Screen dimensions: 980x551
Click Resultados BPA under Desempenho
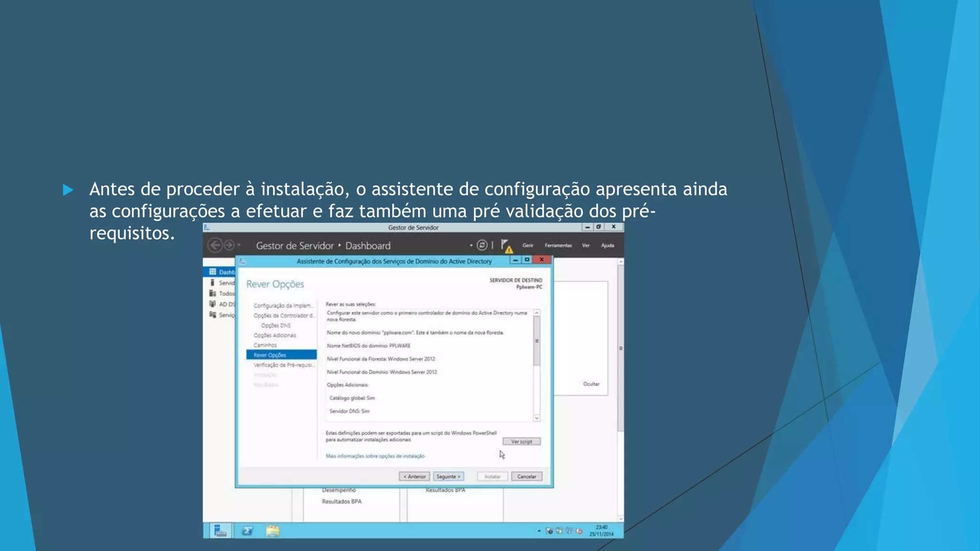coord(342,502)
